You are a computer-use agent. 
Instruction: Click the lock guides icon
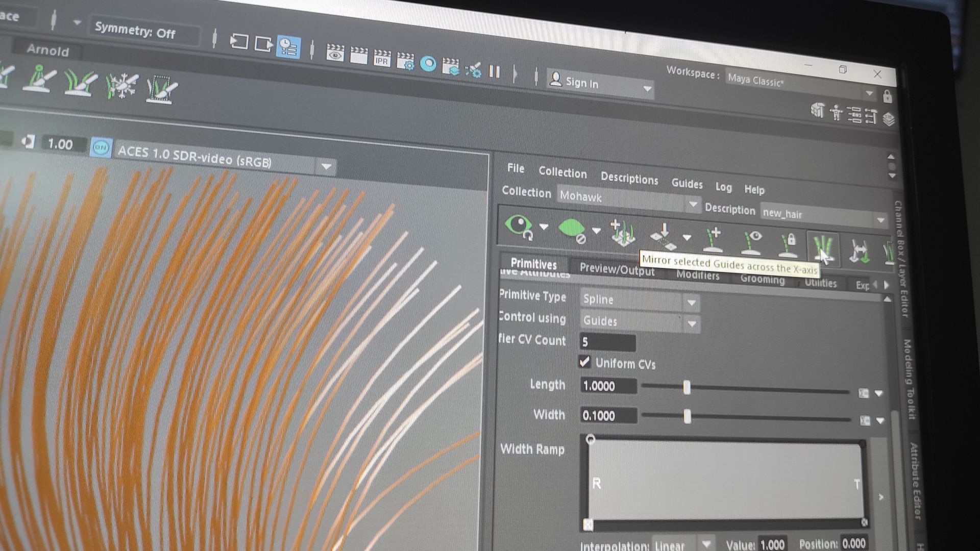(788, 244)
